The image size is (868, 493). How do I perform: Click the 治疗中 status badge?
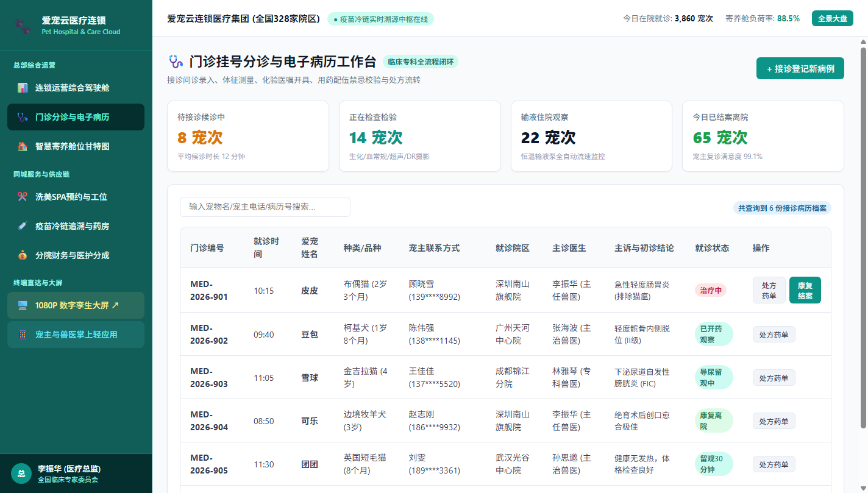coord(711,291)
